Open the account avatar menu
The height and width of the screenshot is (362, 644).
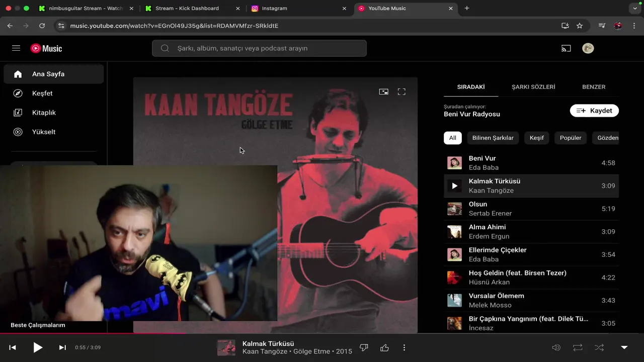pos(588,48)
